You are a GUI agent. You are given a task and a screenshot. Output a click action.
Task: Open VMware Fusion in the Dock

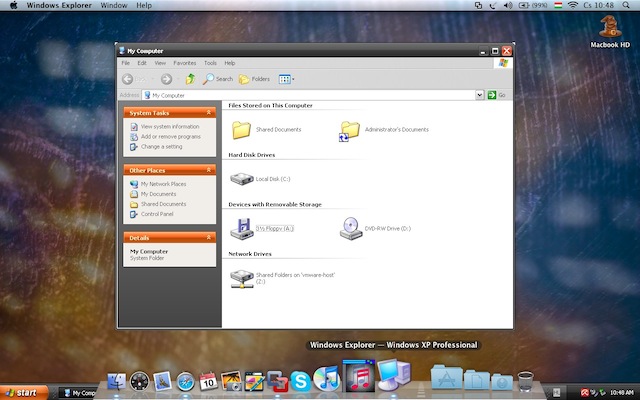click(278, 381)
